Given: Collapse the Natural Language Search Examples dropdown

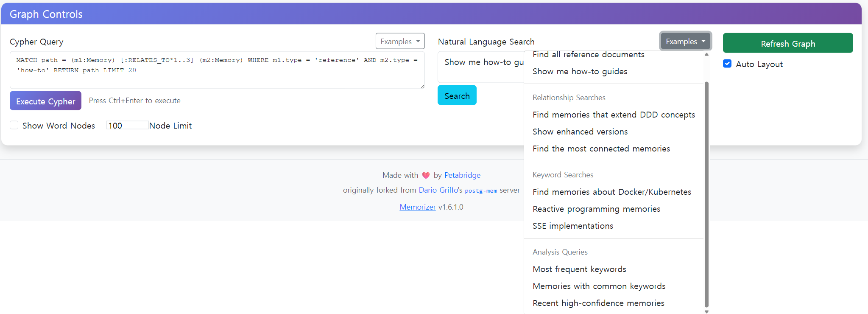Looking at the screenshot, I should click(685, 41).
